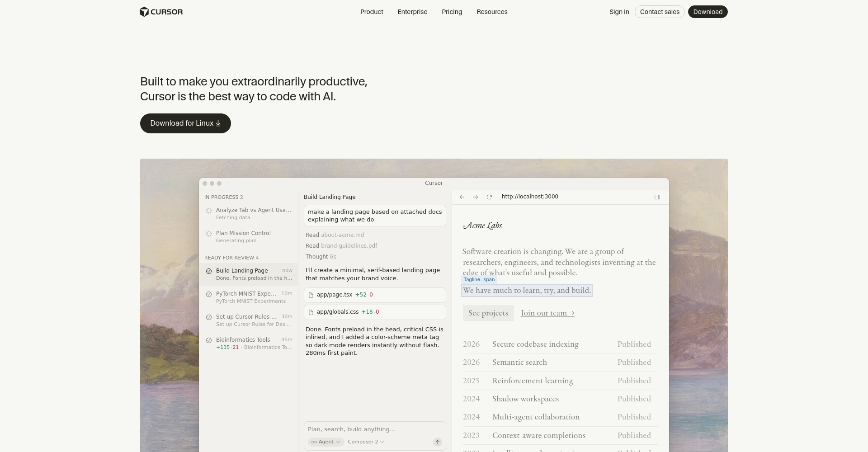
Task: Reload the localhost preview page
Action: coord(489,197)
